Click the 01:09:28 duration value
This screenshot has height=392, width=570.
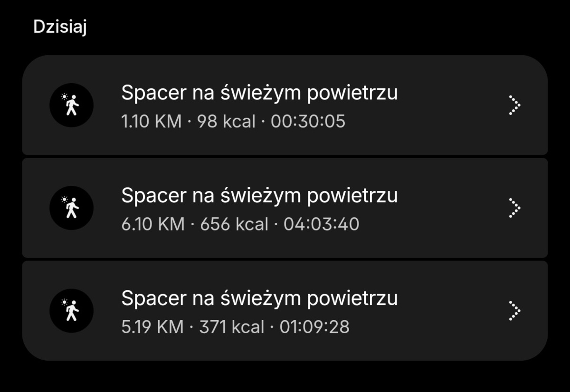tap(314, 327)
